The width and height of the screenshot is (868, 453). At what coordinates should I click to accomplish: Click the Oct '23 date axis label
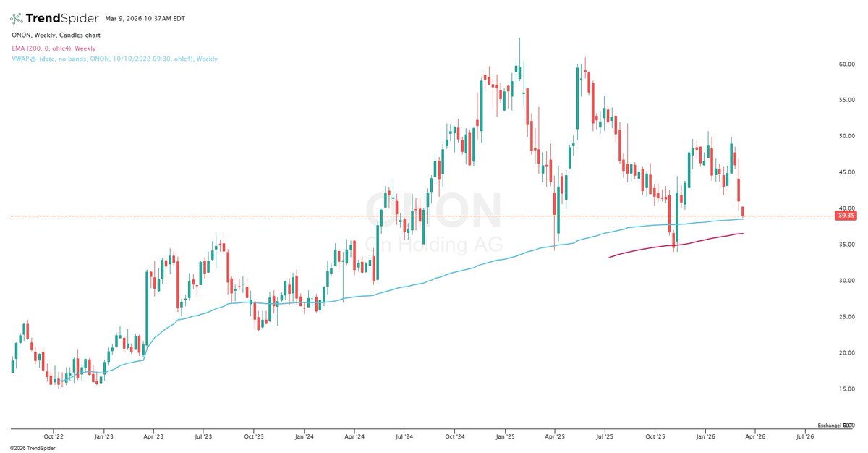(254, 437)
